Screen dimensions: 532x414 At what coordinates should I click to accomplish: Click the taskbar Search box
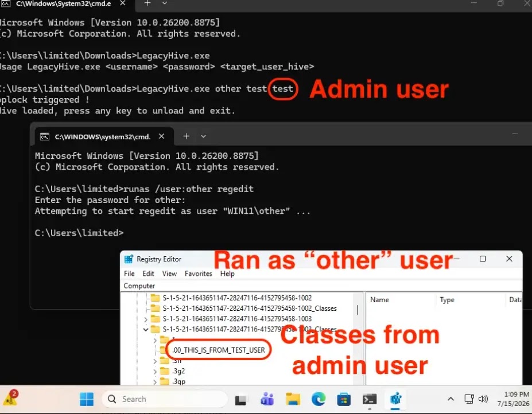coord(165,399)
